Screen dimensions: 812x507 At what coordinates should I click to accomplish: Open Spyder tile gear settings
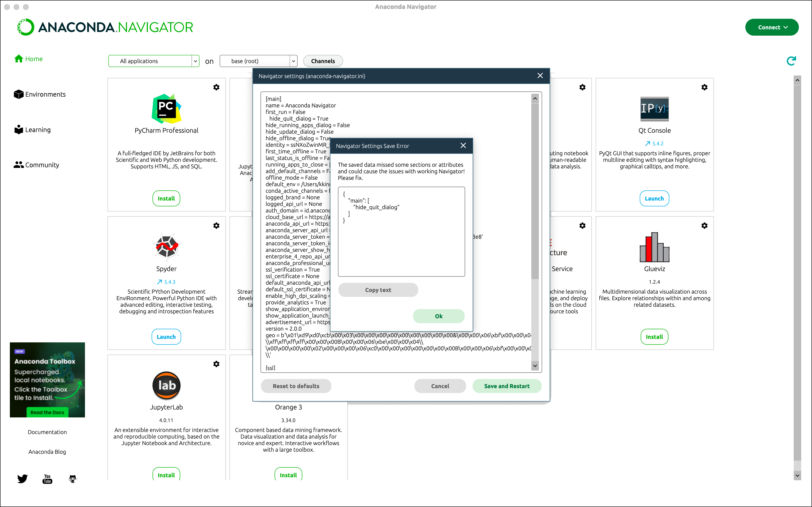pyautogui.click(x=216, y=226)
